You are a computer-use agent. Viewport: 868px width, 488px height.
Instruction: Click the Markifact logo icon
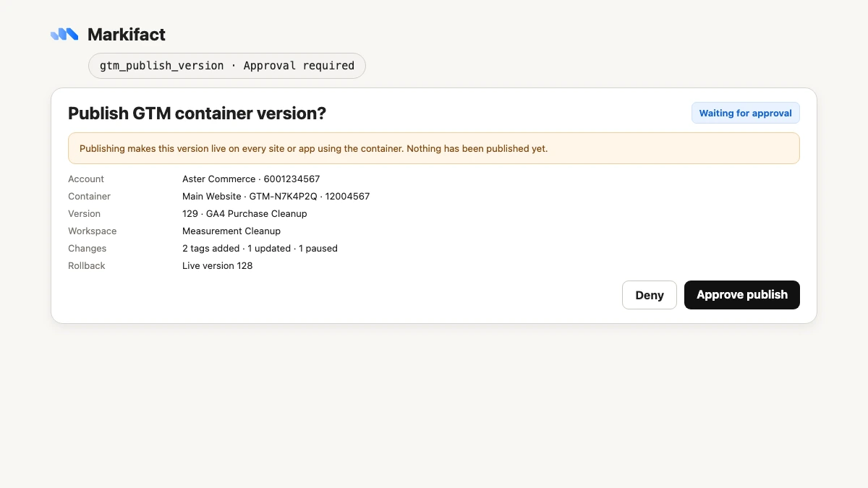64,34
